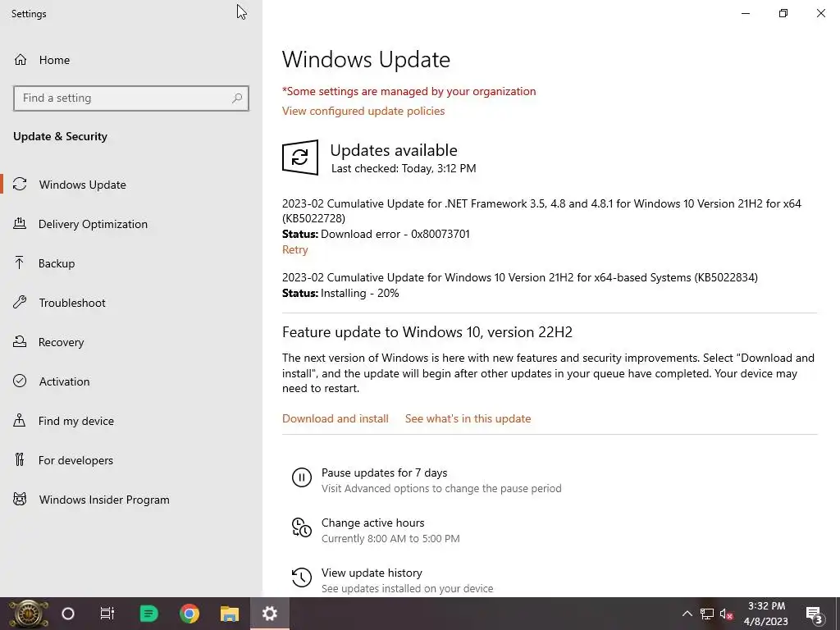Click the managed by your organization notice
840x630 pixels.
(409, 91)
